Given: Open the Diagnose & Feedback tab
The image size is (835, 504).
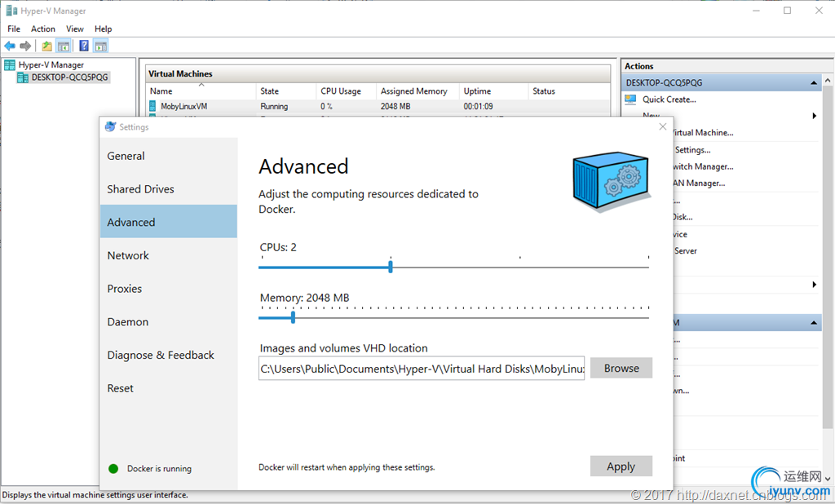Looking at the screenshot, I should click(168, 355).
